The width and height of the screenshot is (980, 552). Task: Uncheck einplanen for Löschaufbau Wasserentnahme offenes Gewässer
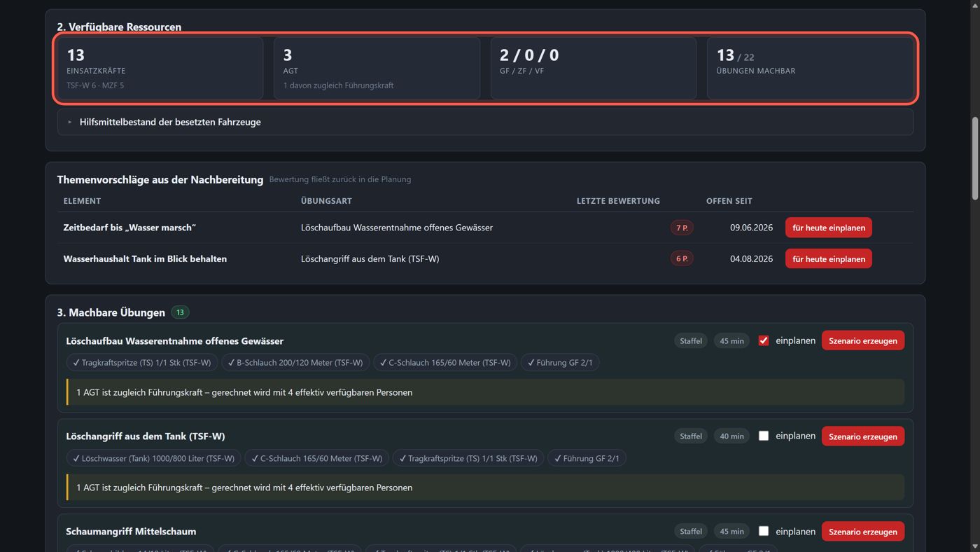pos(764,340)
